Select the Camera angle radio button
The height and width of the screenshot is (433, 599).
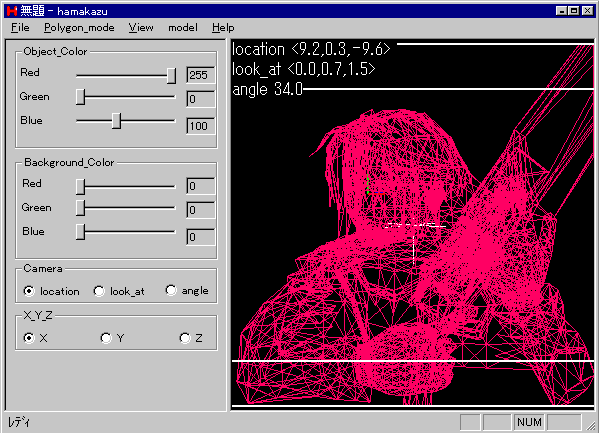171,290
